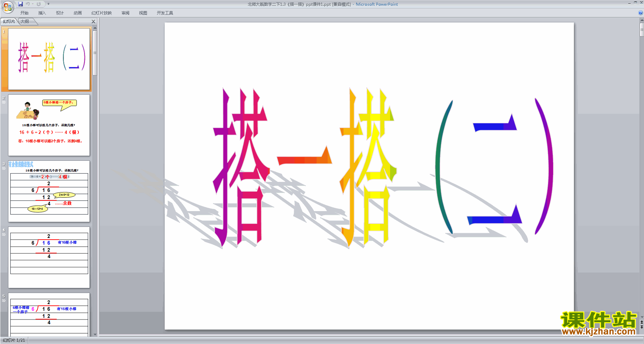Screen dimensions: 644x344
Task: Restore down the PowerPoint window
Action: pos(635,3)
